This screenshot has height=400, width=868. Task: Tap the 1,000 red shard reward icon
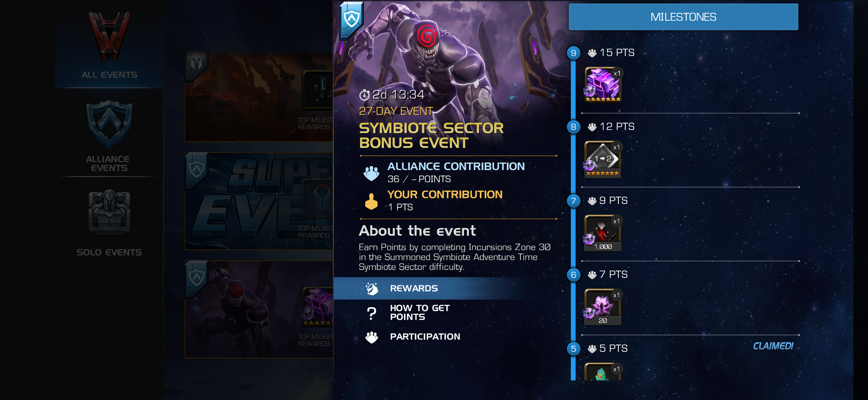click(x=603, y=233)
